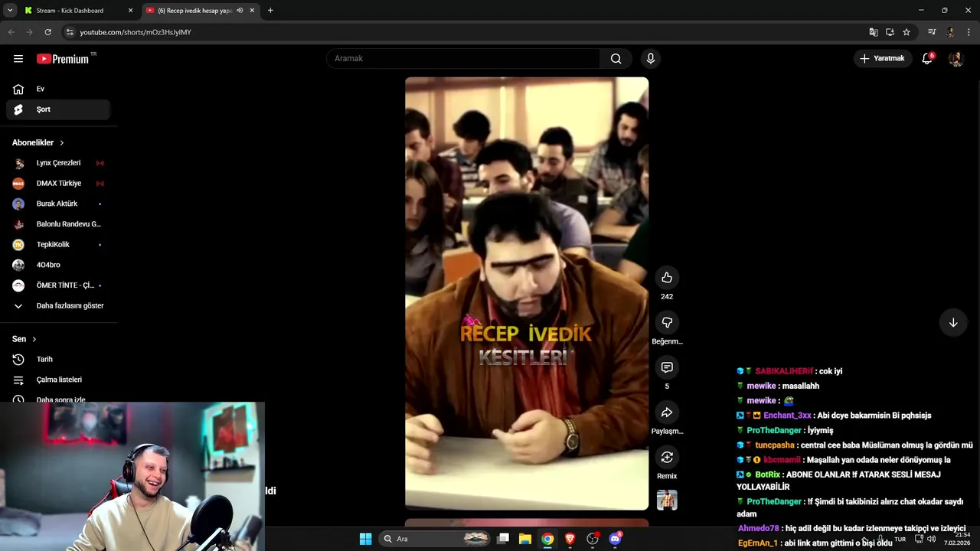Screen dimensions: 980x551
Task: Click the taskbar Ara search box
Action: click(x=435, y=539)
